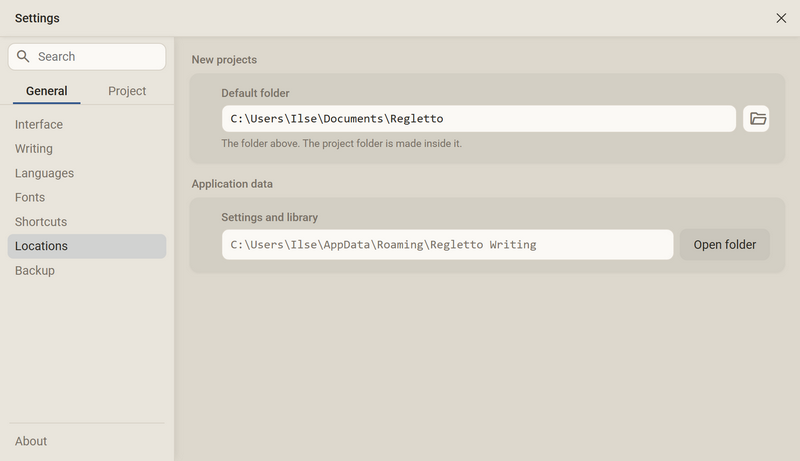Open the Interface settings section
800x461 pixels.
tap(87, 124)
